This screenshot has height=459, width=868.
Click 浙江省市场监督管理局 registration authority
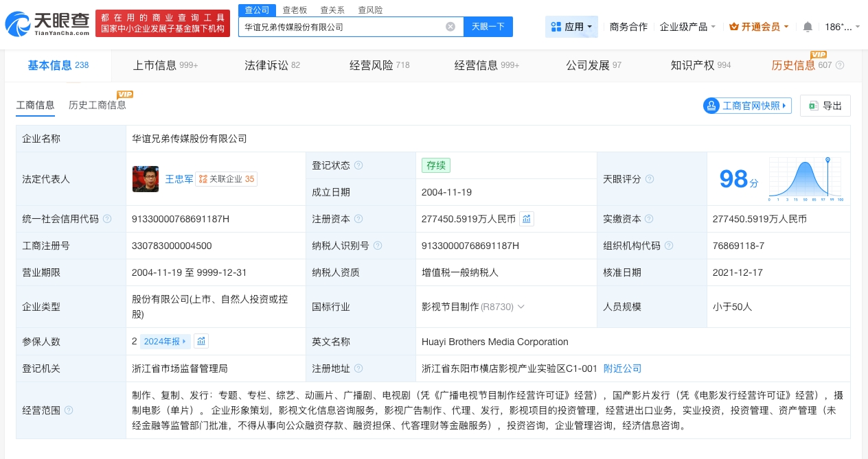(x=180, y=368)
